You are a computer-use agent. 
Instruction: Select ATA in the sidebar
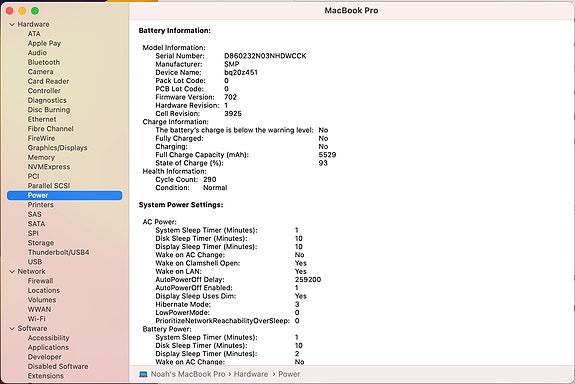point(34,34)
